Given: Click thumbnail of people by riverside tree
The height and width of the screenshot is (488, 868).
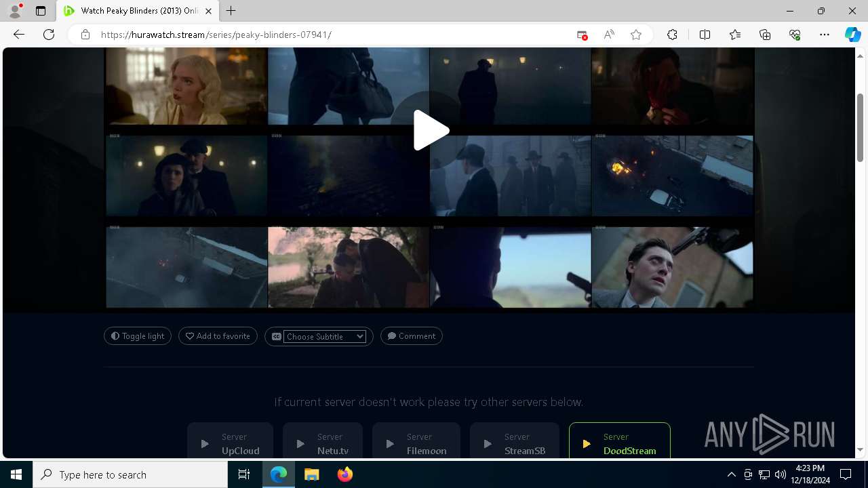Looking at the screenshot, I should (x=349, y=267).
